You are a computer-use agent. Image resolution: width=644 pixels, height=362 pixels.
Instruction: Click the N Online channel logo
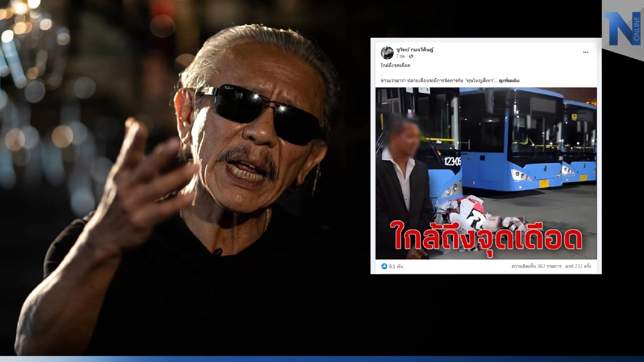point(623,28)
